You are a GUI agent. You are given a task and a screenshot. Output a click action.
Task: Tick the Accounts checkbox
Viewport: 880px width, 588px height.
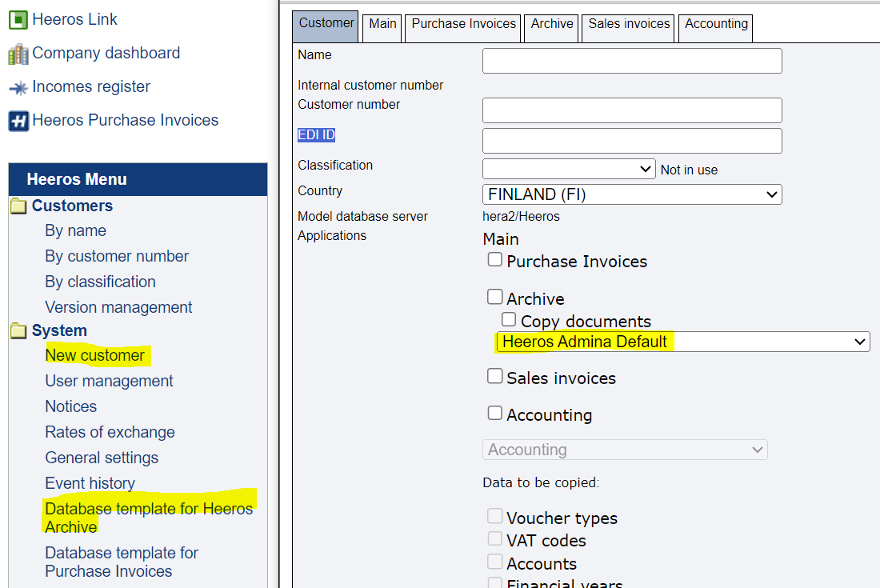(x=494, y=562)
